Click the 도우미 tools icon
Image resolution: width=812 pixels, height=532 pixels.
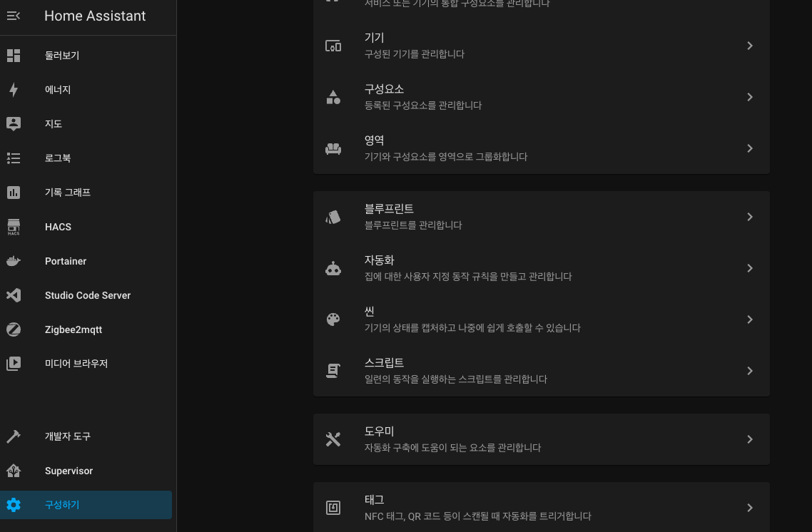333,439
